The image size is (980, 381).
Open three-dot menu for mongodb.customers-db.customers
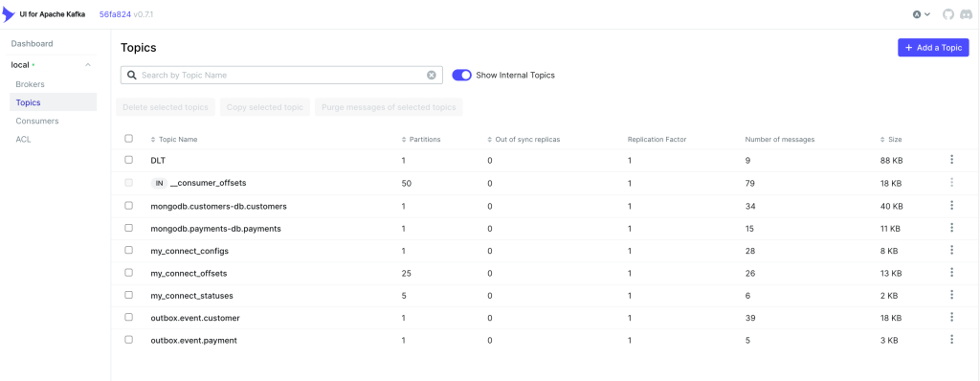[x=951, y=205]
